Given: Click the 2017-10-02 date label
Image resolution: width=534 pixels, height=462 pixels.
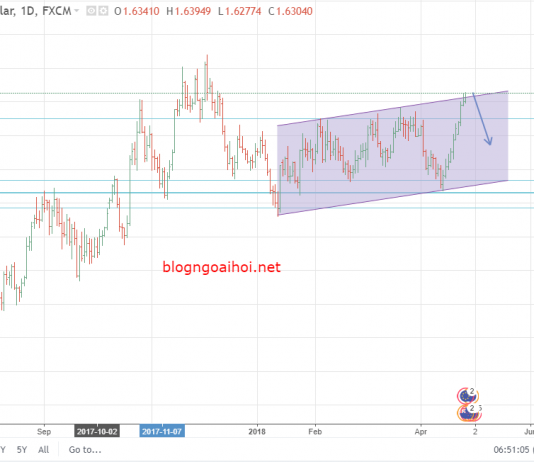Looking at the screenshot, I should coord(97,432).
